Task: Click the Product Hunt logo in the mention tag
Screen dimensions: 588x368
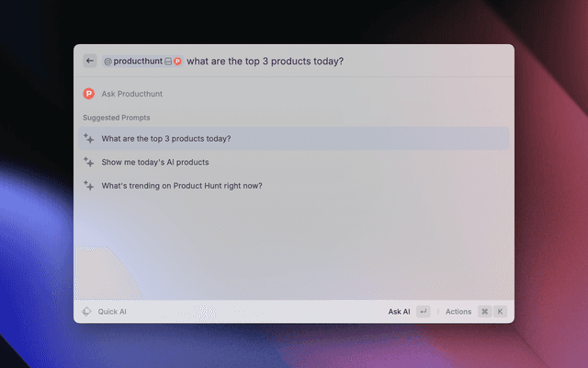Action: (177, 62)
